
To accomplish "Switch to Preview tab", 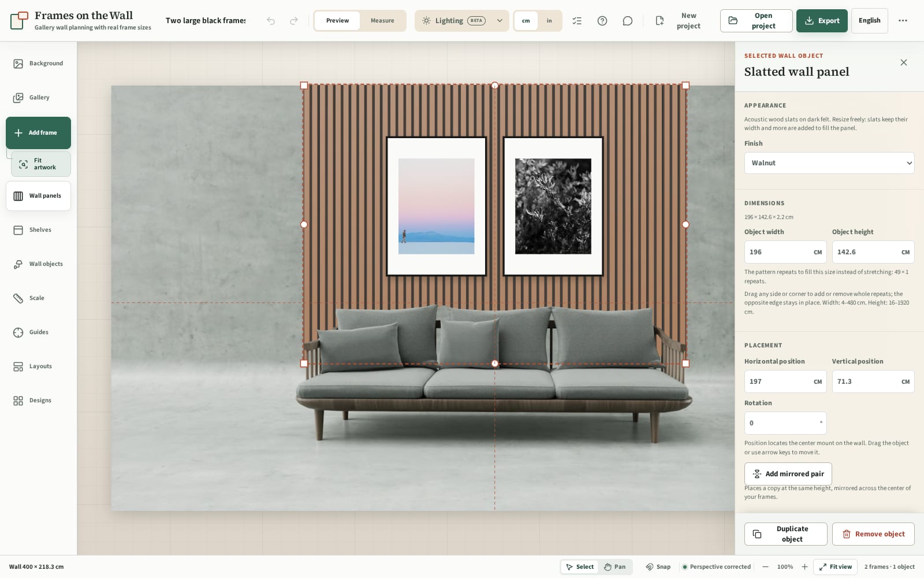I will [337, 21].
